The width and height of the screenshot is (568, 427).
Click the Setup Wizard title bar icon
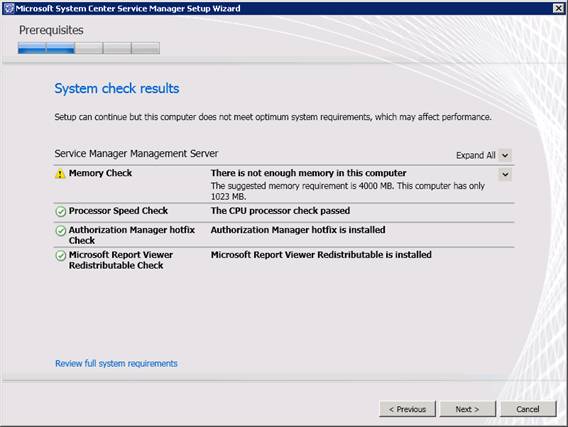pyautogui.click(x=9, y=8)
